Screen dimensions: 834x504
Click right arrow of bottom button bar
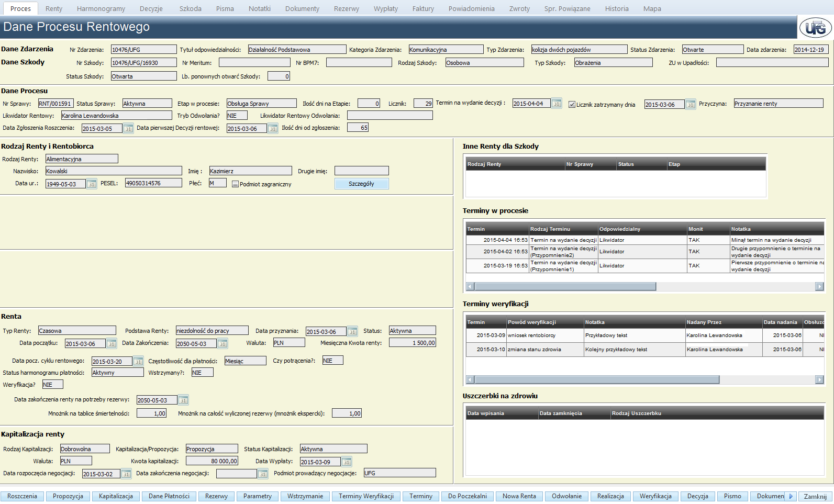tap(791, 496)
